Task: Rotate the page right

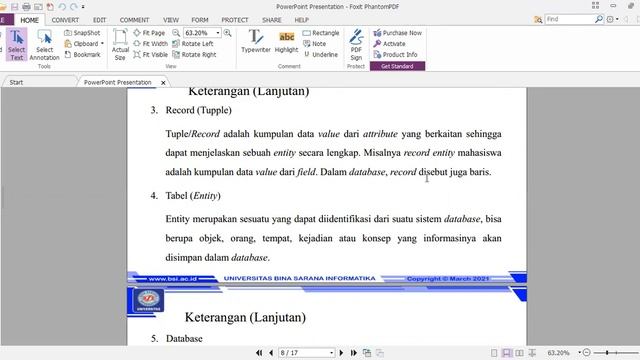Action: (194, 54)
